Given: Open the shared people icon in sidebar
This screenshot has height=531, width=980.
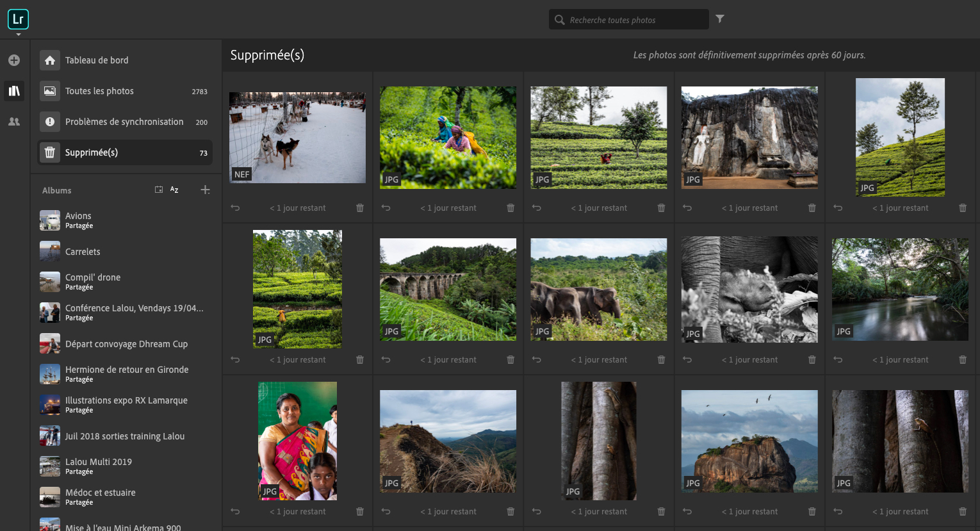Looking at the screenshot, I should [x=14, y=122].
